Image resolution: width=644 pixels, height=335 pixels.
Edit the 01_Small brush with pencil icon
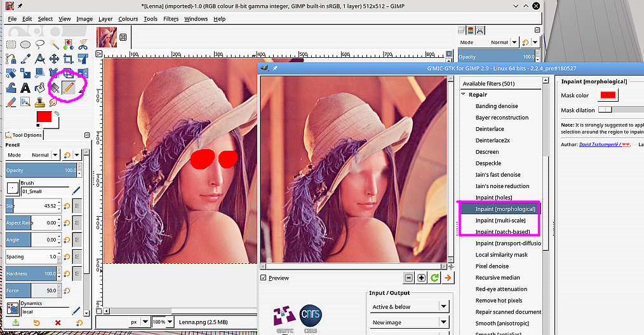click(x=76, y=190)
